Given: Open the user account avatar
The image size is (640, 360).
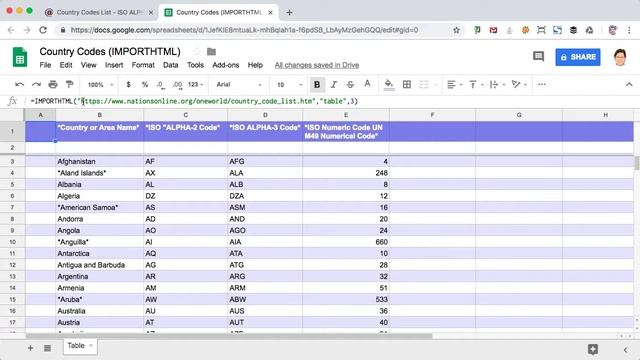Looking at the screenshot, I should pyautogui.click(x=620, y=57).
